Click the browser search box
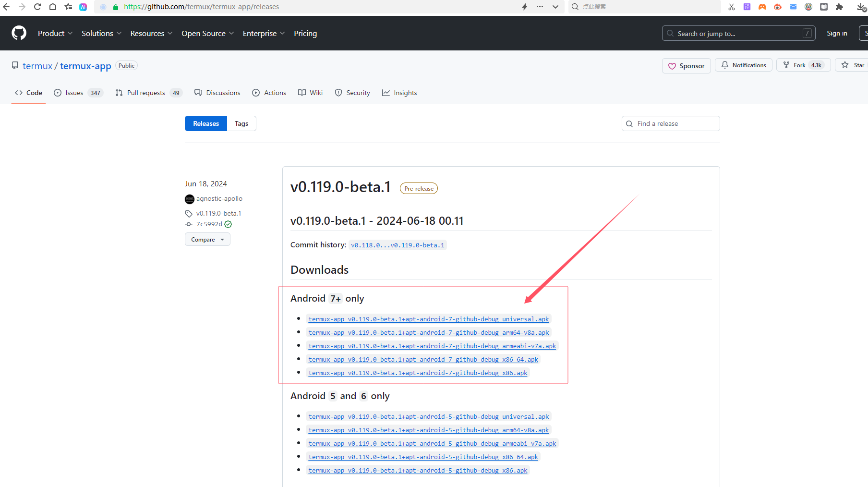Viewport: 868px width, 487px height. [644, 7]
